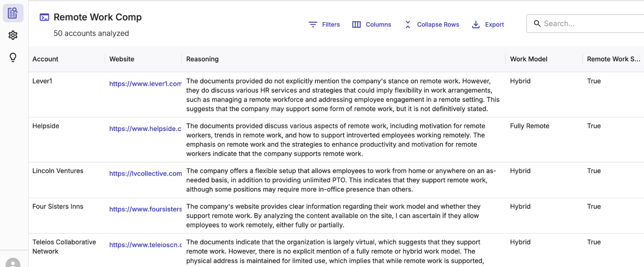
Task: Click the Remote Work Comp title
Action: click(x=97, y=17)
